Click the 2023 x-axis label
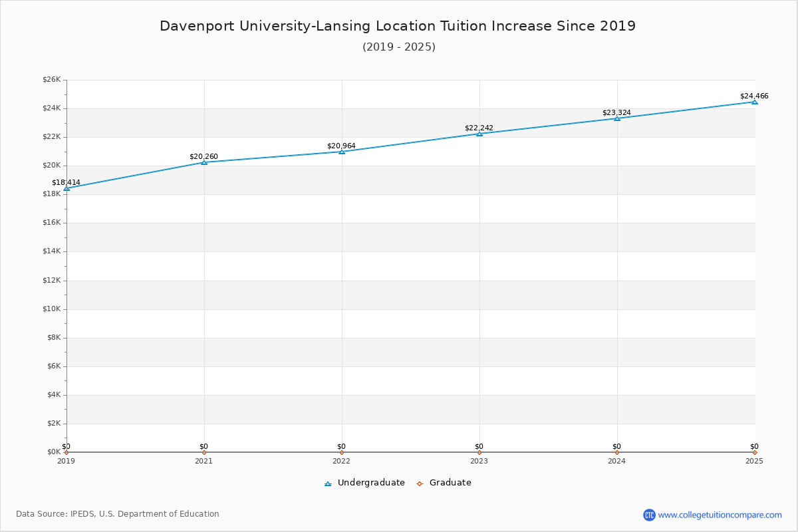This screenshot has height=532, width=798. (x=479, y=461)
